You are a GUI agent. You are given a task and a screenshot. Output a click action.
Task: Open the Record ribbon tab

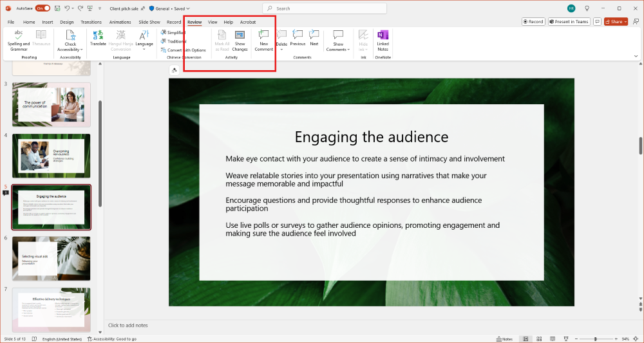(x=174, y=22)
